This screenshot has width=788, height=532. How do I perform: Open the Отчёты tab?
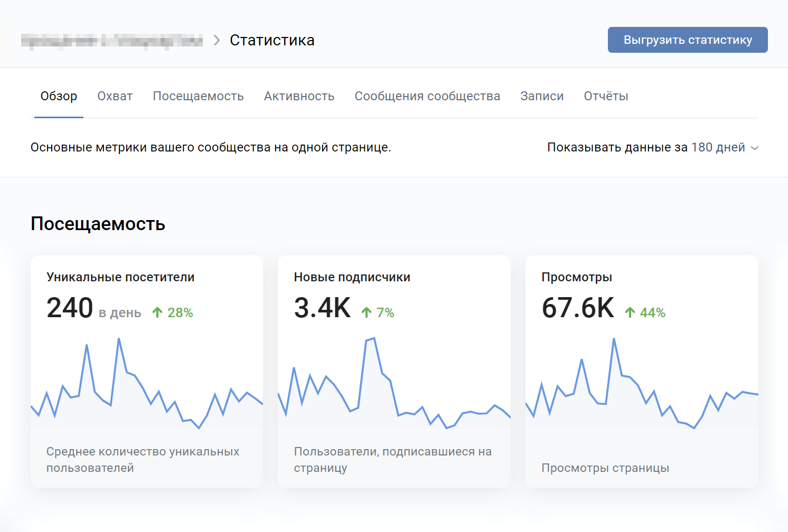point(606,96)
